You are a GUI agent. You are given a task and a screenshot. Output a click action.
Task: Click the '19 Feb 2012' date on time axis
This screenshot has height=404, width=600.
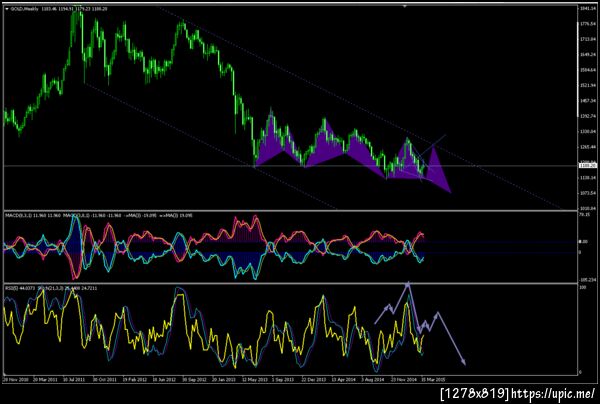click(134, 380)
